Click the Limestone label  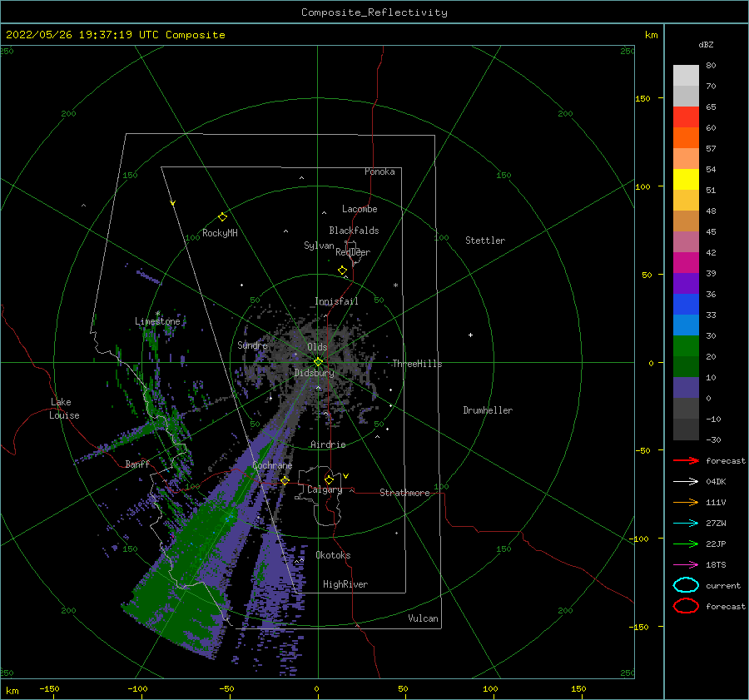click(x=157, y=321)
